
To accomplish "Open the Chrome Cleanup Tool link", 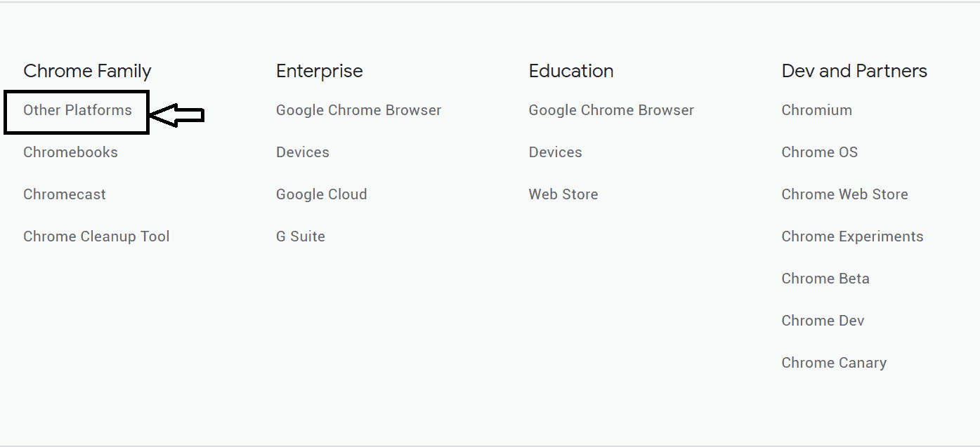I will tap(96, 236).
